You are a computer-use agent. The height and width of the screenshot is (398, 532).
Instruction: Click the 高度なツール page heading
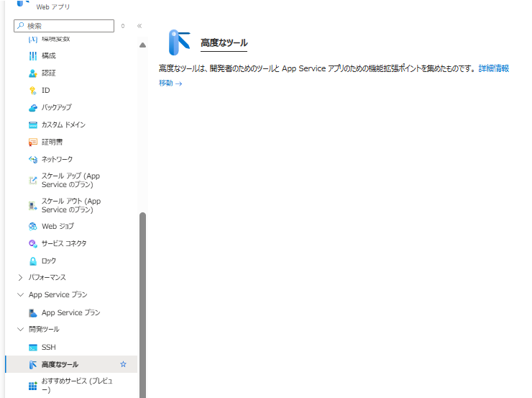(224, 43)
